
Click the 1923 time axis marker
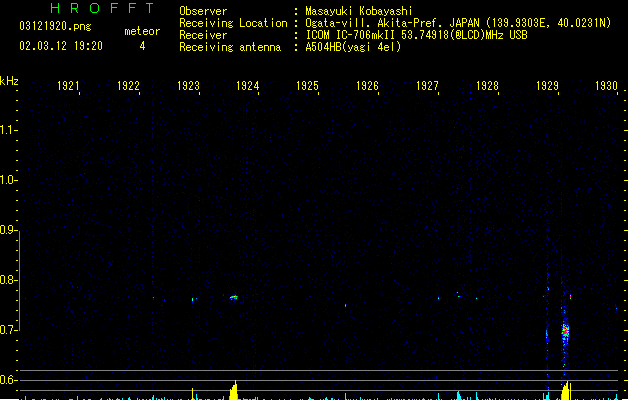188,86
